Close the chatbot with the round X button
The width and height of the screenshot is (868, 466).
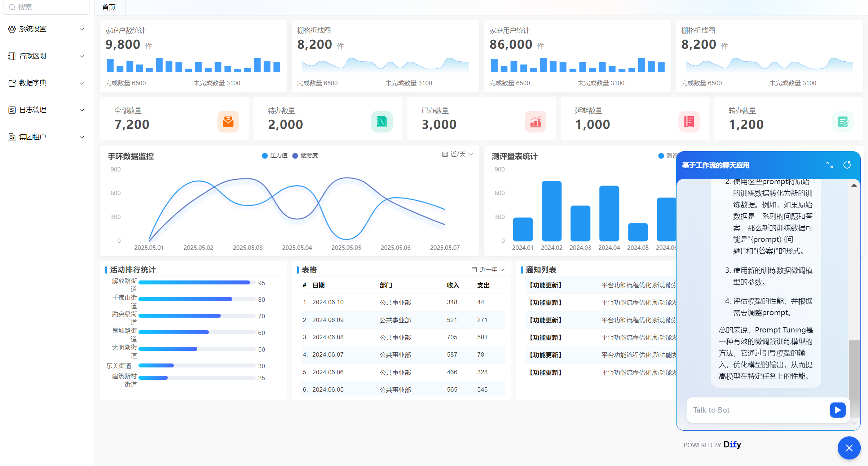click(849, 448)
